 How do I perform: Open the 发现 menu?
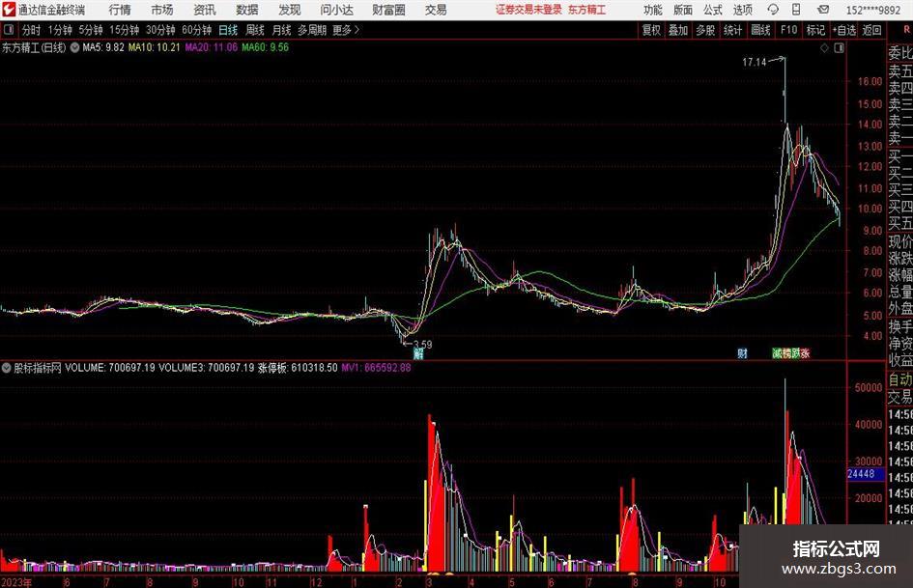pos(290,10)
